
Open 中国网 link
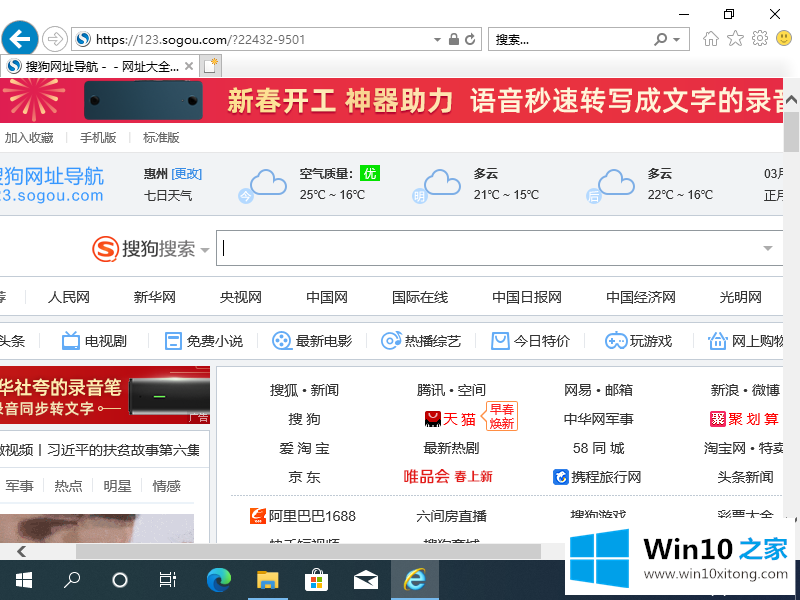pyautogui.click(x=327, y=297)
